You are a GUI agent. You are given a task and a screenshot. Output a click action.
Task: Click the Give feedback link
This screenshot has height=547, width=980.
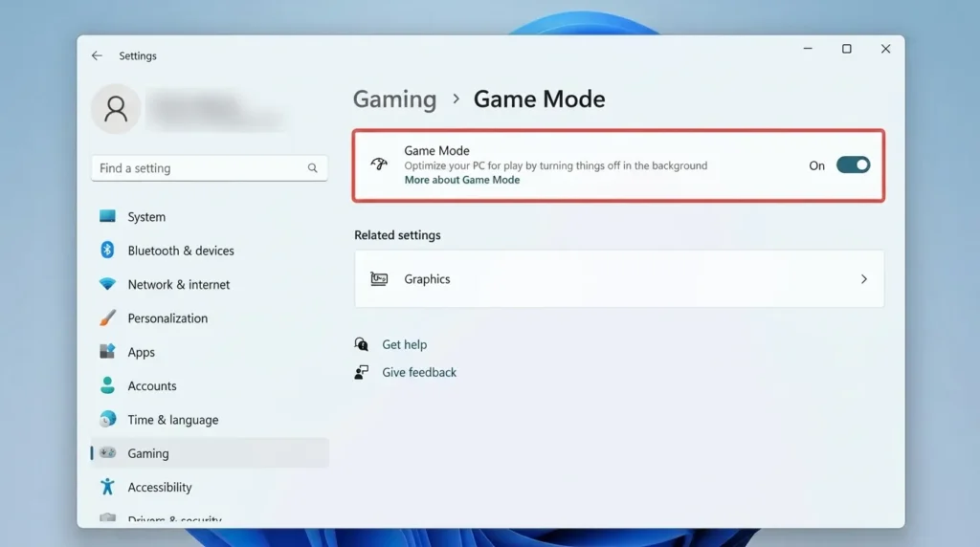pyautogui.click(x=419, y=372)
